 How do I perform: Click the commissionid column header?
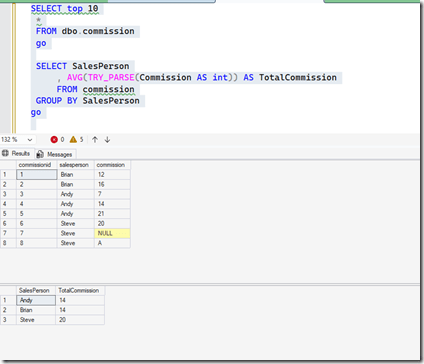[37, 165]
